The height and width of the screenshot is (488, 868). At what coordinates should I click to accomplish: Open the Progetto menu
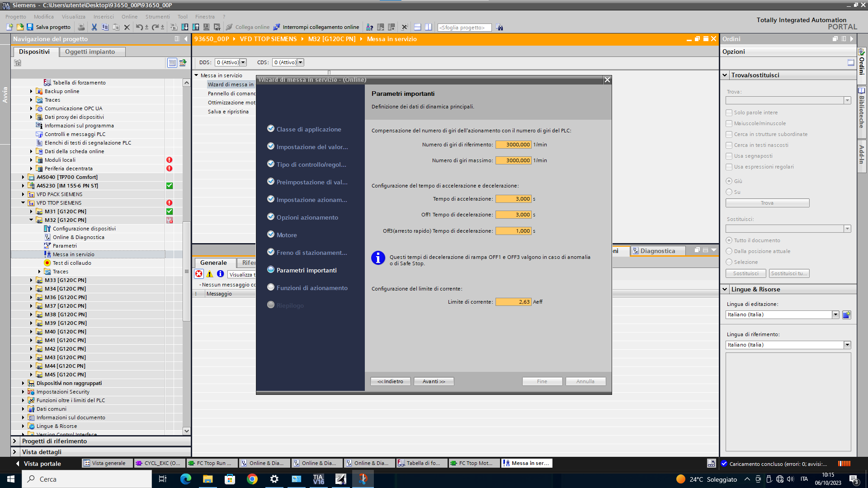coord(16,17)
